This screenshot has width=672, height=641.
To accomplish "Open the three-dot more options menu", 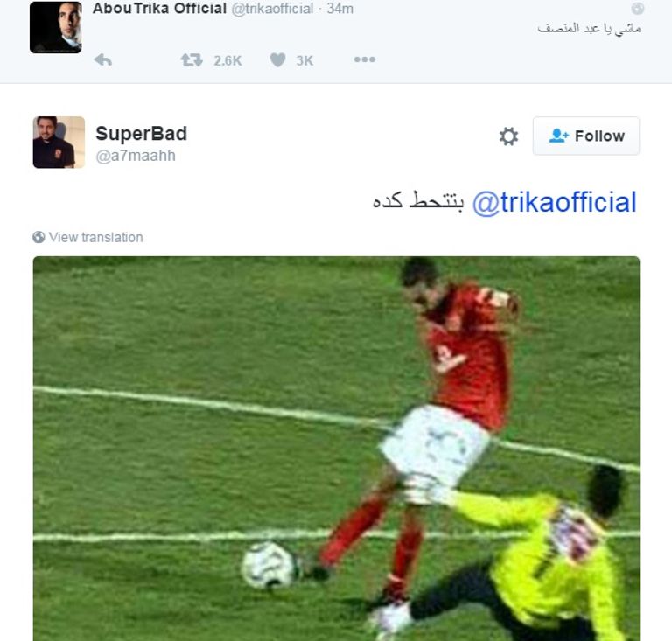I will point(364,59).
